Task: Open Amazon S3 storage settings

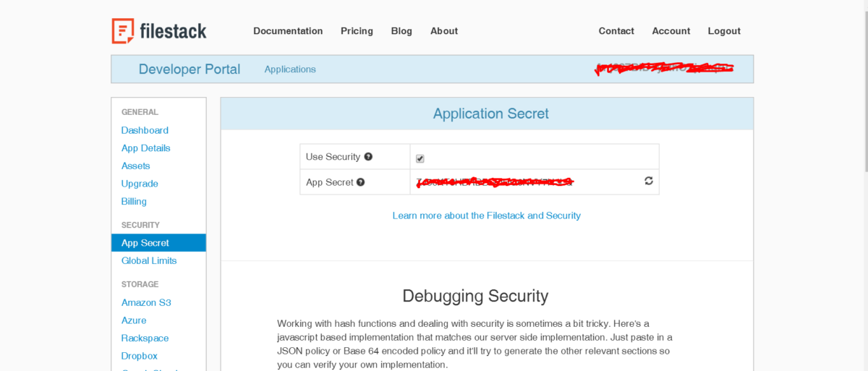Action: [x=146, y=302]
